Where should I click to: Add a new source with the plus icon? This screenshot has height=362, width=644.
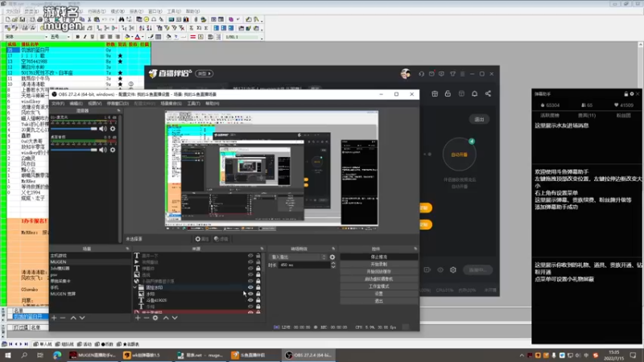pyautogui.click(x=138, y=318)
